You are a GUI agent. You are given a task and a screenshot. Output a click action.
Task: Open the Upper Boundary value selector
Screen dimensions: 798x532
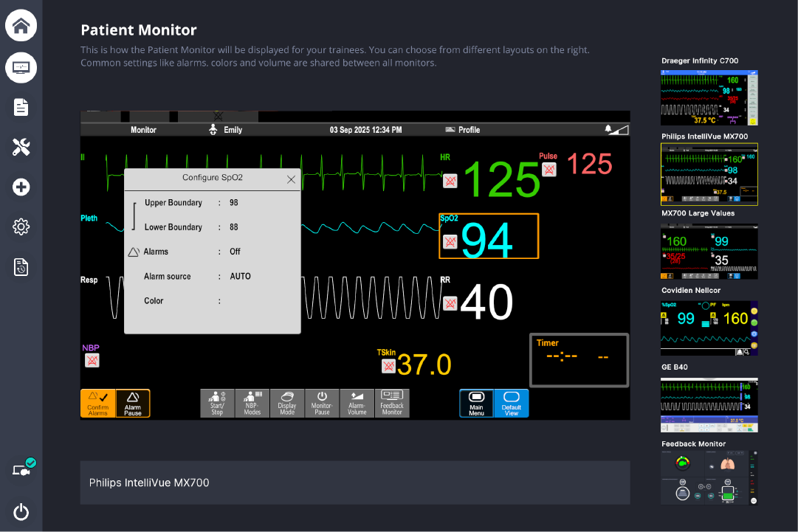pyautogui.click(x=233, y=202)
